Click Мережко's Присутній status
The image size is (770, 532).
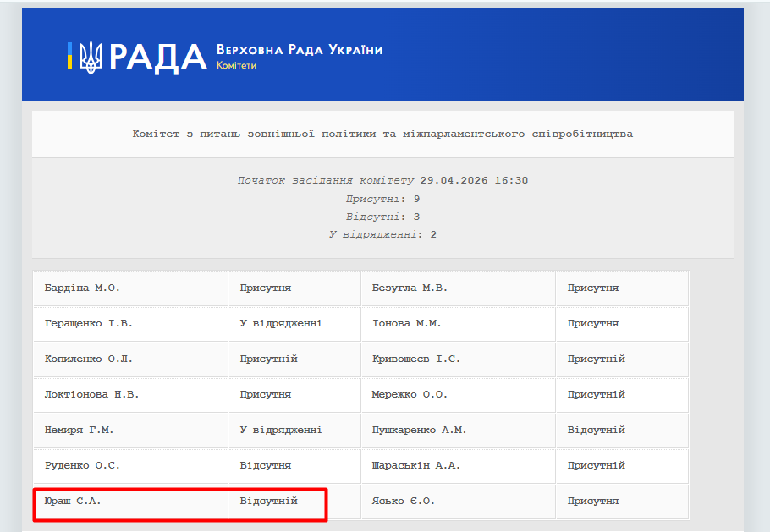(x=597, y=394)
